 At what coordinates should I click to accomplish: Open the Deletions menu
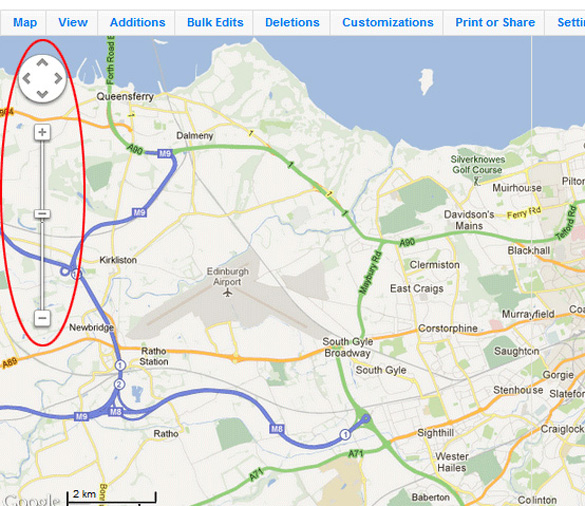click(x=292, y=22)
